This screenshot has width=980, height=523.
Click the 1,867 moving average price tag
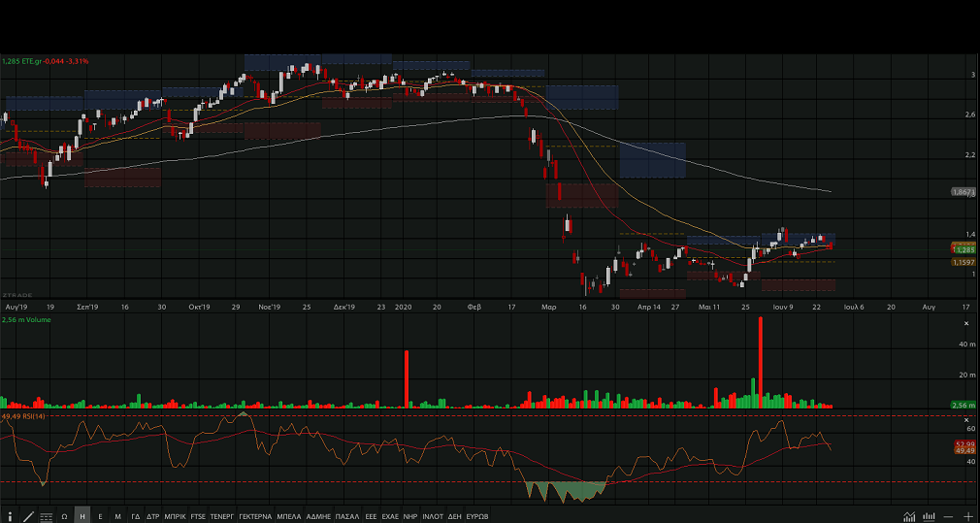tap(963, 192)
